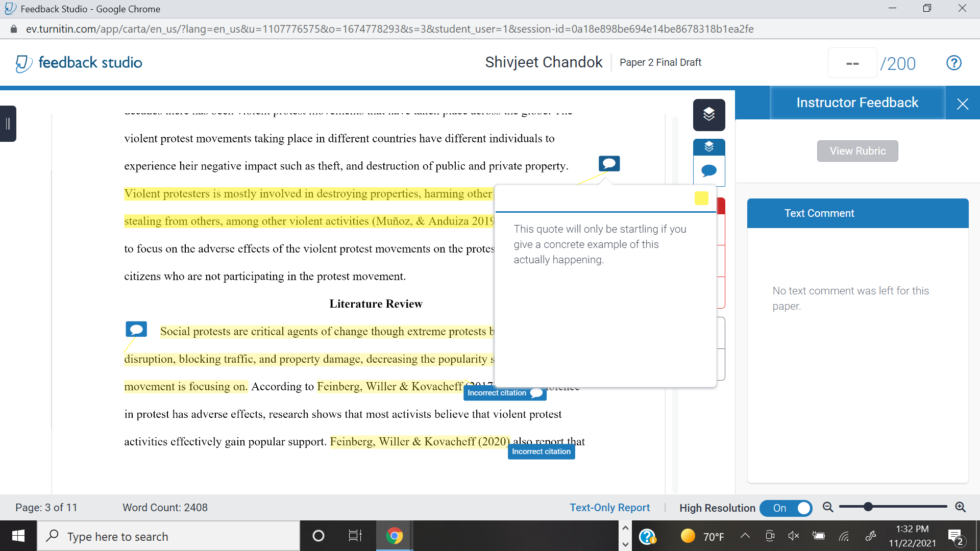Click the browser address bar URL
This screenshot has width=980, height=551.
[x=389, y=29]
